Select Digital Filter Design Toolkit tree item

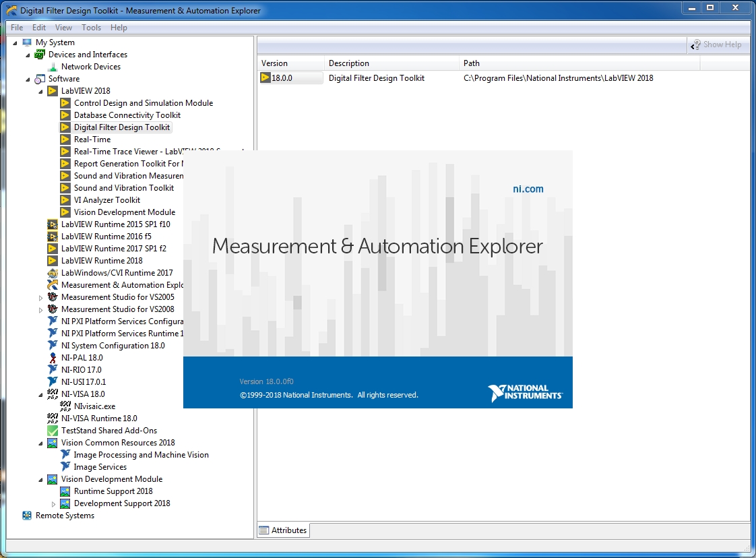pos(122,127)
